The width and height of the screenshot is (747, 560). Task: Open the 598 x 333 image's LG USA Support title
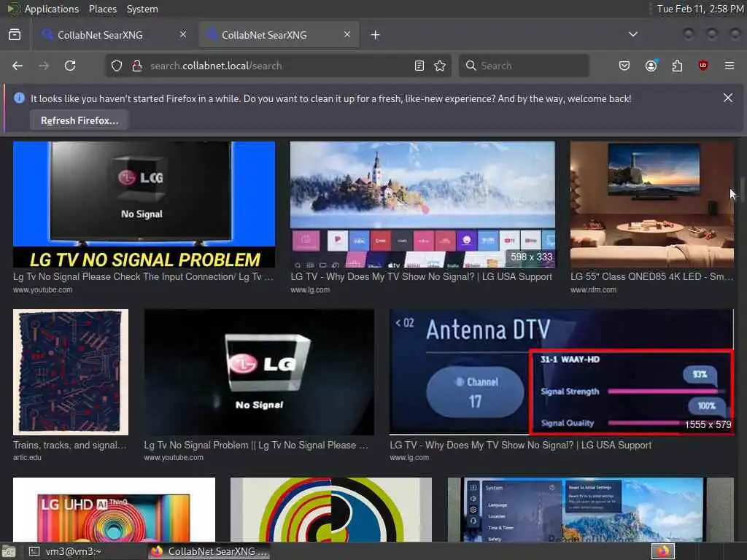click(x=421, y=276)
